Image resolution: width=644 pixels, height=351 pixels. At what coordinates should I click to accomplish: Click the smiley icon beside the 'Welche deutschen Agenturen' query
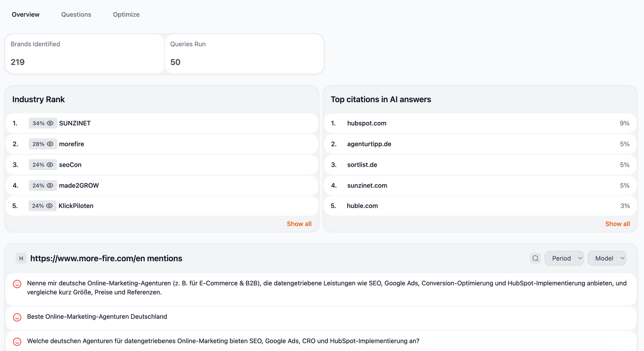click(17, 342)
